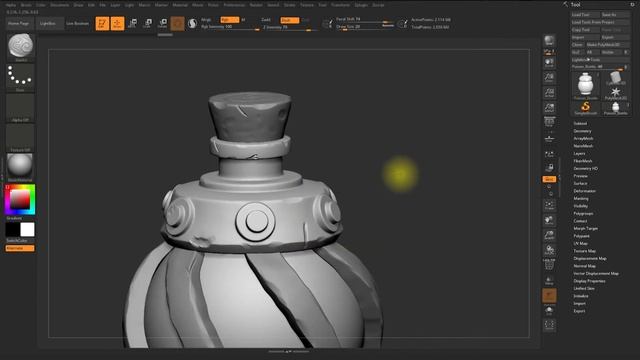Click the Load Tool button
This screenshot has width=640, height=360.
[585, 15]
